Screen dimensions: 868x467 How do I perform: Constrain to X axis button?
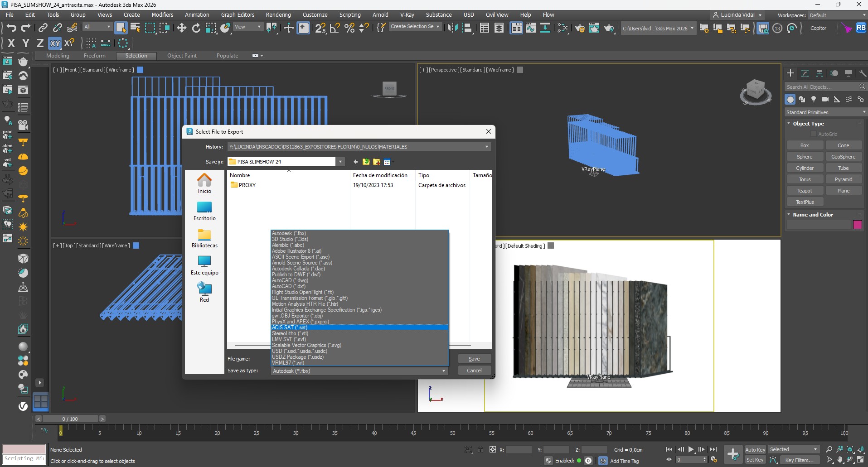coord(11,43)
